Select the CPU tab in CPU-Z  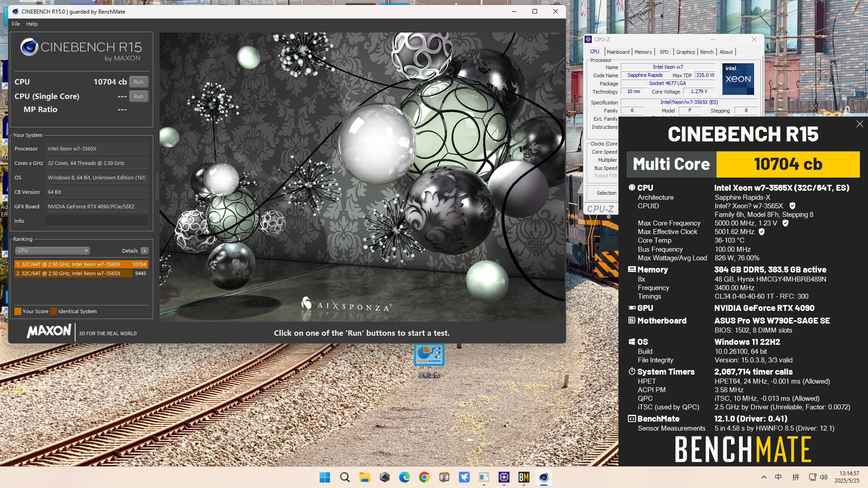point(594,52)
